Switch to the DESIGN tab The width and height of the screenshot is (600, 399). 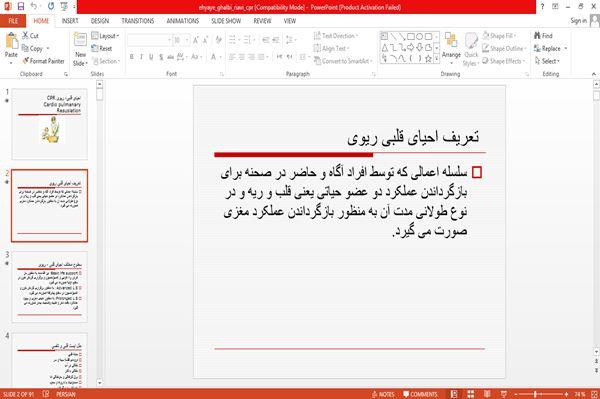100,21
